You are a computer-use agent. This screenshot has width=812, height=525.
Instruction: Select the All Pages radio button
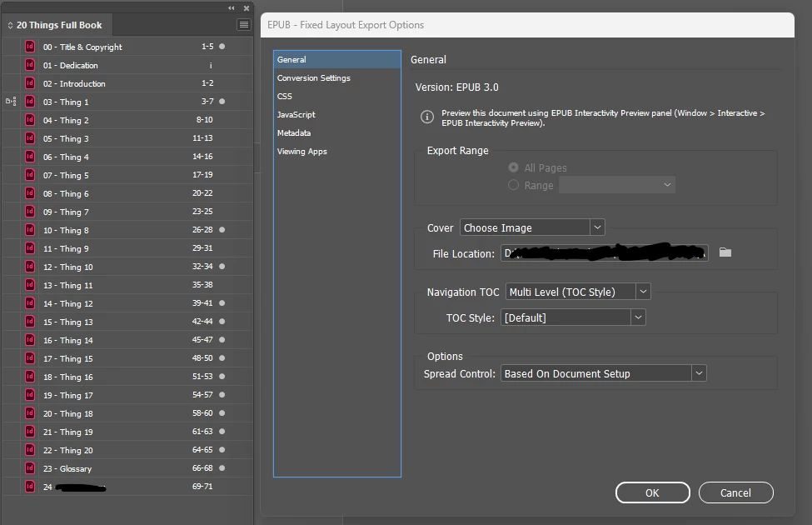click(513, 167)
